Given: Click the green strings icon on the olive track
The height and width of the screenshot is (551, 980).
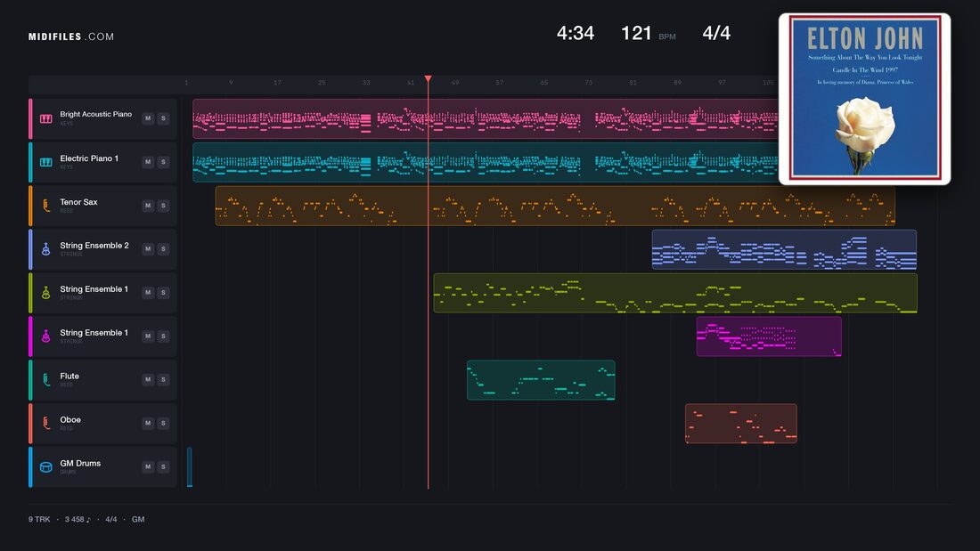Looking at the screenshot, I should coord(45,292).
